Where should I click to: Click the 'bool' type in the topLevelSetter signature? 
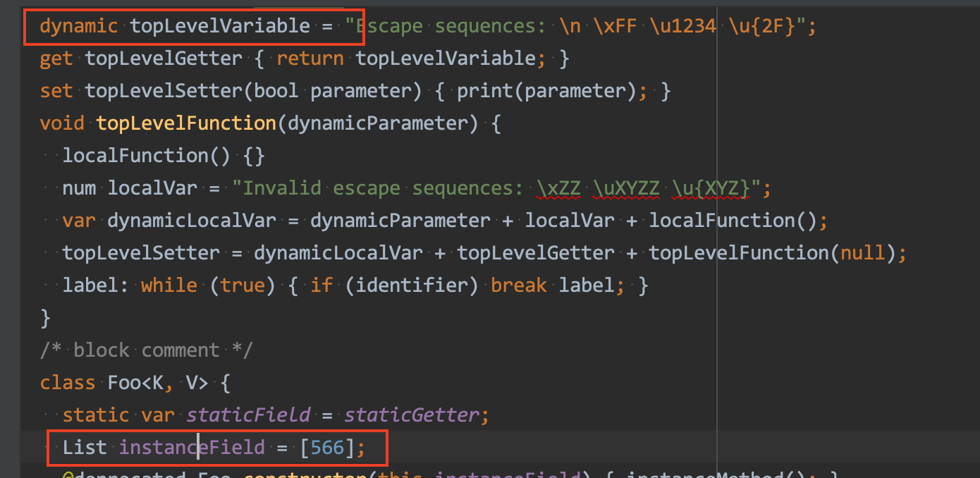(x=276, y=91)
